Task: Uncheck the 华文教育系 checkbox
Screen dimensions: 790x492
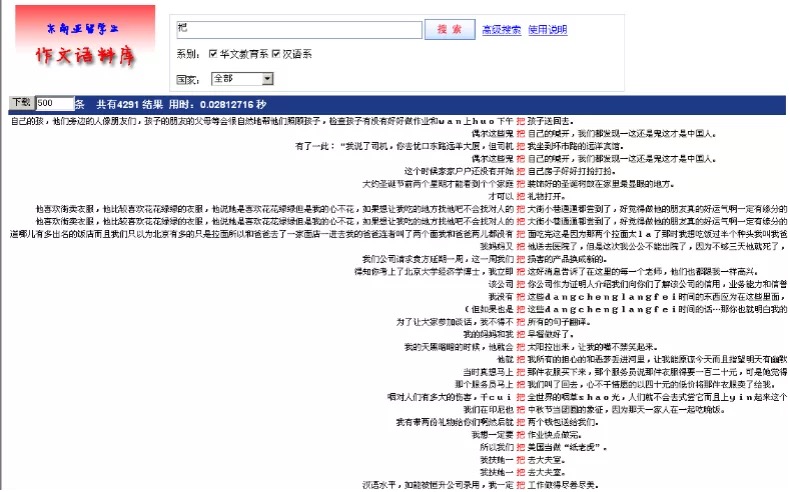Action: 213,54
